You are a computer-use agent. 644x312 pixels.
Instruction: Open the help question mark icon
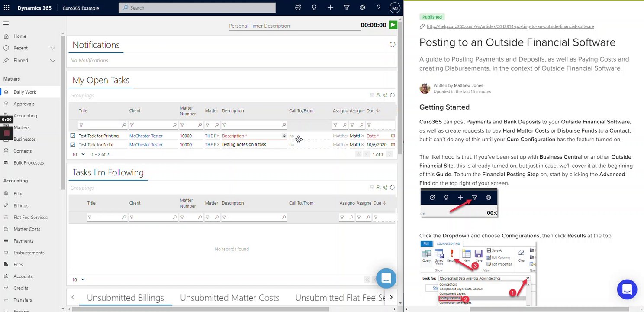click(379, 8)
